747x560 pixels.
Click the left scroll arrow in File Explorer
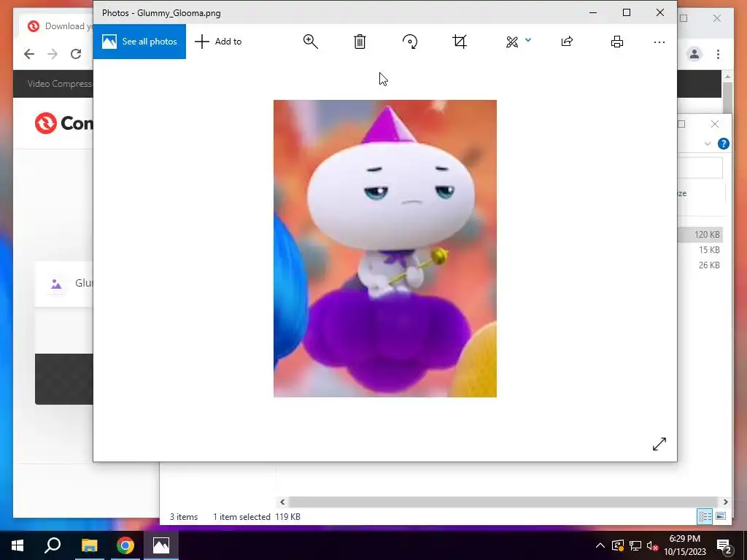pyautogui.click(x=282, y=502)
